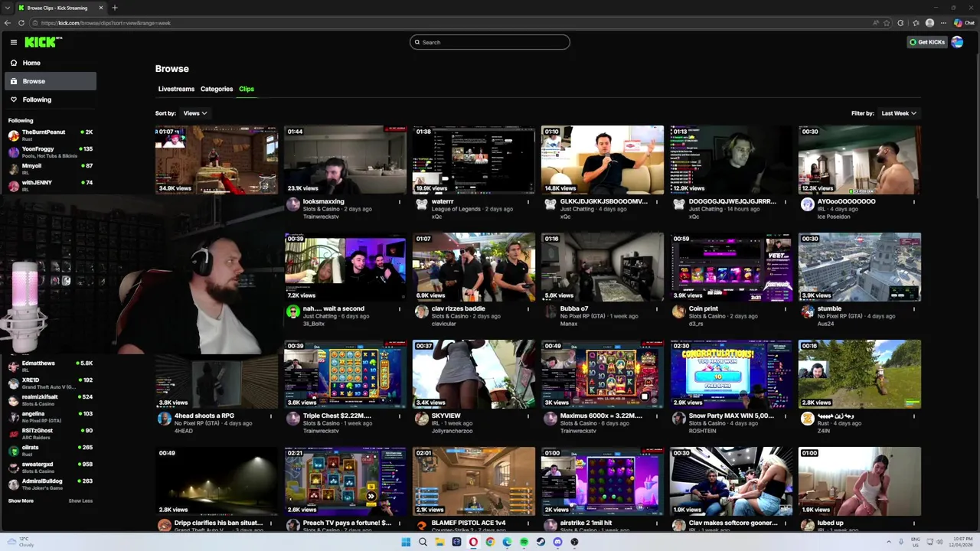Click the Search input field
The height and width of the screenshot is (551, 980).
490,42
